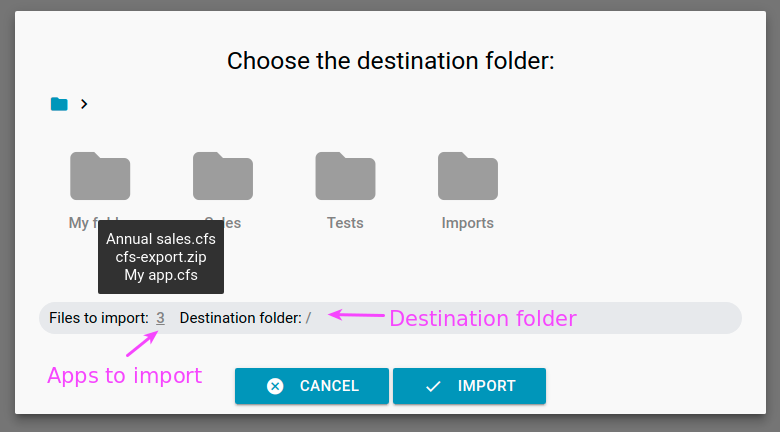Open the My folder icon

click(100, 176)
